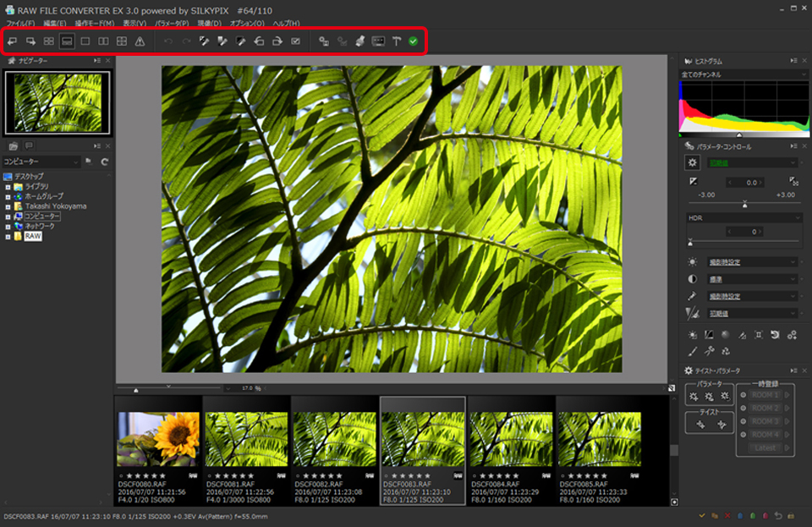The image size is (812, 527).
Task: Open the color eyedropper setting dropdown
Action: coord(753,297)
